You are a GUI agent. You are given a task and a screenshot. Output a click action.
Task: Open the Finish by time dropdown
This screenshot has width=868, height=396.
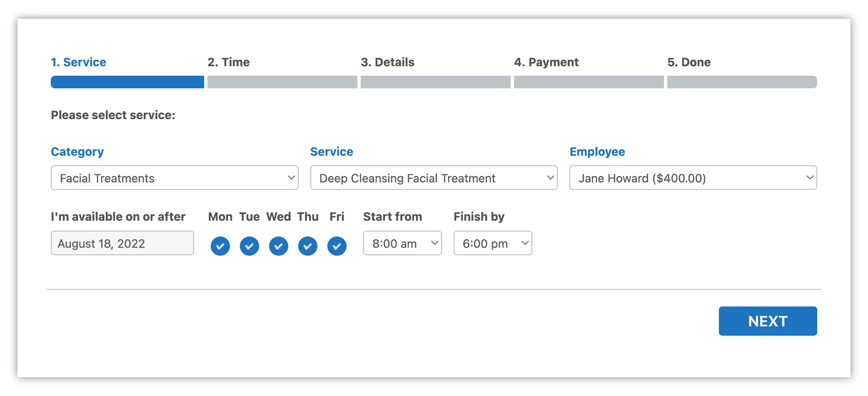(493, 243)
